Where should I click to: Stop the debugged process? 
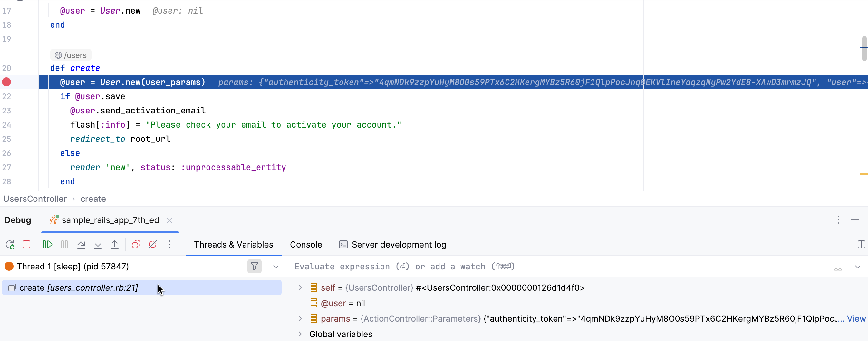[x=27, y=245]
